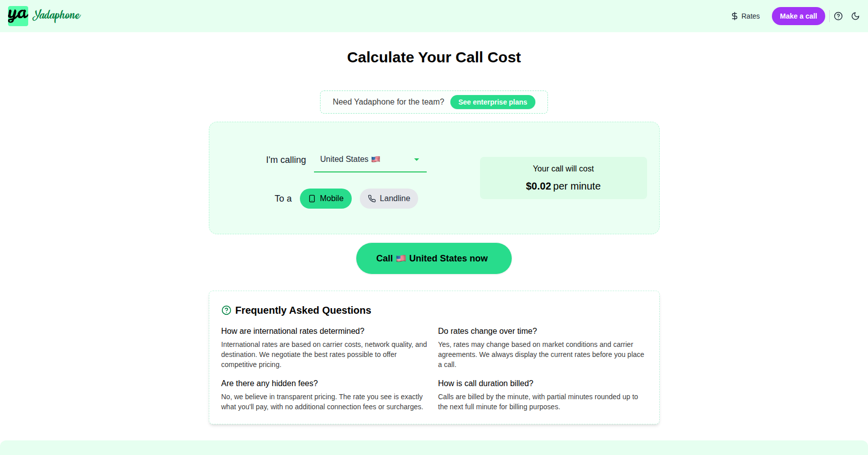Click 'Are there any hidden fees?' question

coord(269,383)
